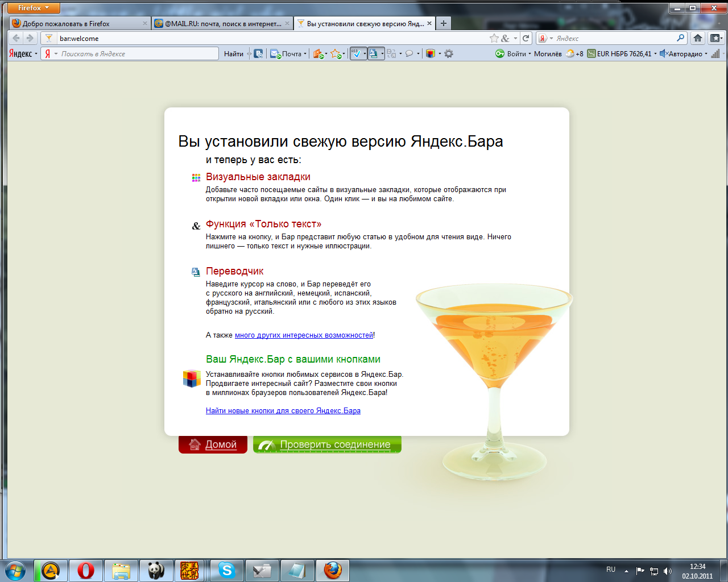Open Найти новые кнопки для своего Яндекс.Бара link

[283, 410]
